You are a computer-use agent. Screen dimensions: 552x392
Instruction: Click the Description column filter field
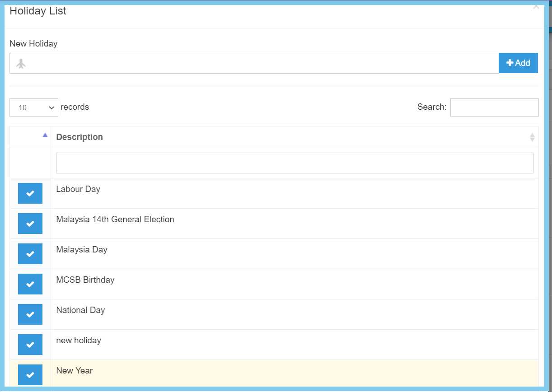294,163
